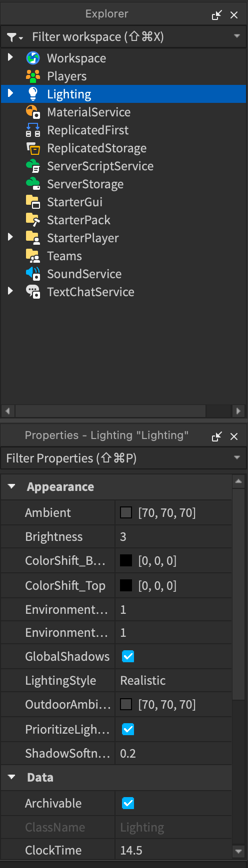Click the Teams folder icon

(x=33, y=256)
